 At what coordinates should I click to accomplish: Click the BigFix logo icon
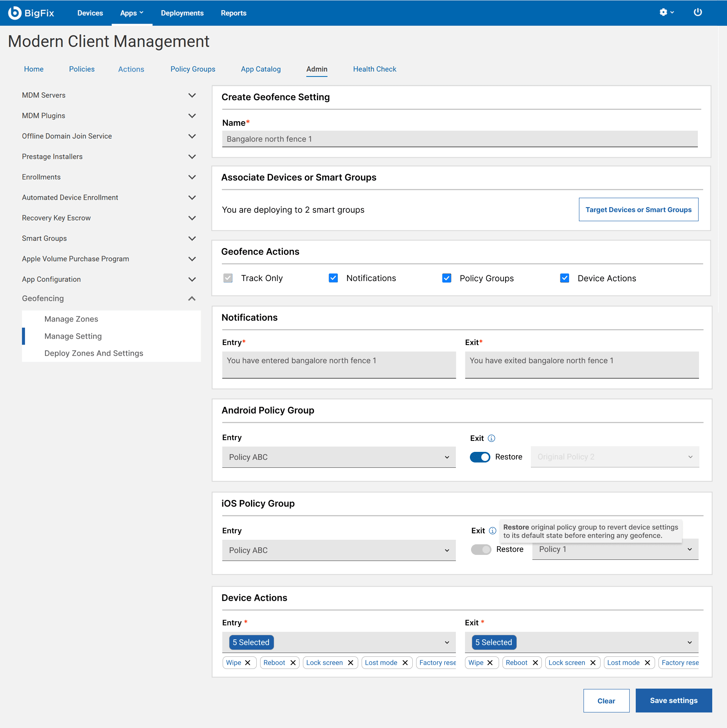coord(15,13)
